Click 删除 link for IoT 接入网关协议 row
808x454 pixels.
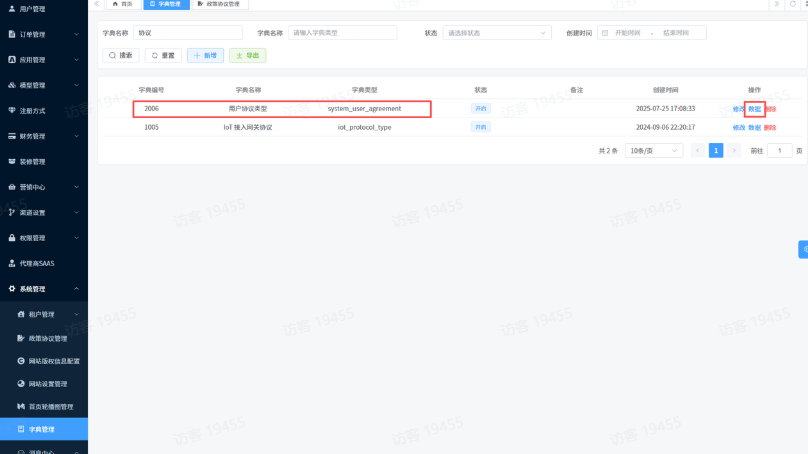pyautogui.click(x=770, y=127)
